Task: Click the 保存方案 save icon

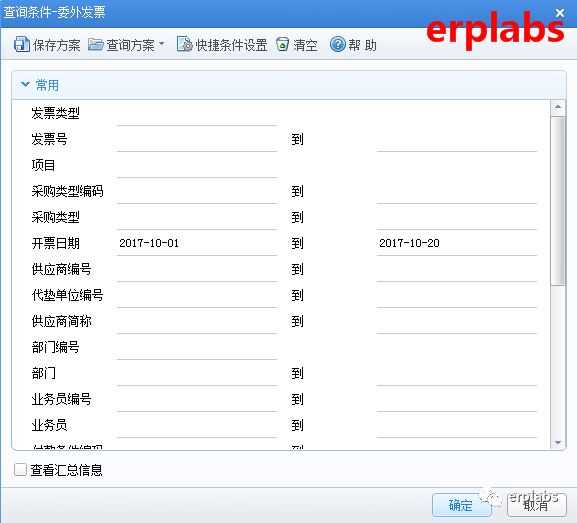Action: coord(22,45)
